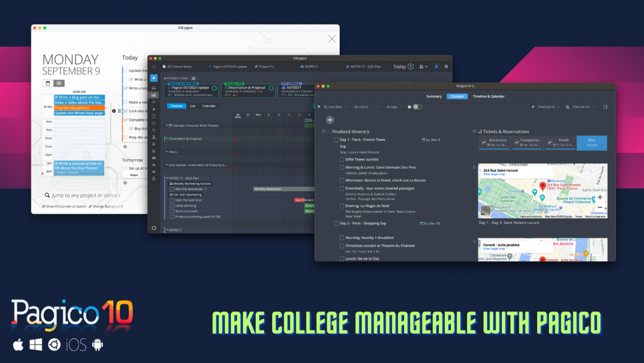The height and width of the screenshot is (363, 644).
Task: Select the Timeline view tab in CM.pgco
Action: pos(176,106)
